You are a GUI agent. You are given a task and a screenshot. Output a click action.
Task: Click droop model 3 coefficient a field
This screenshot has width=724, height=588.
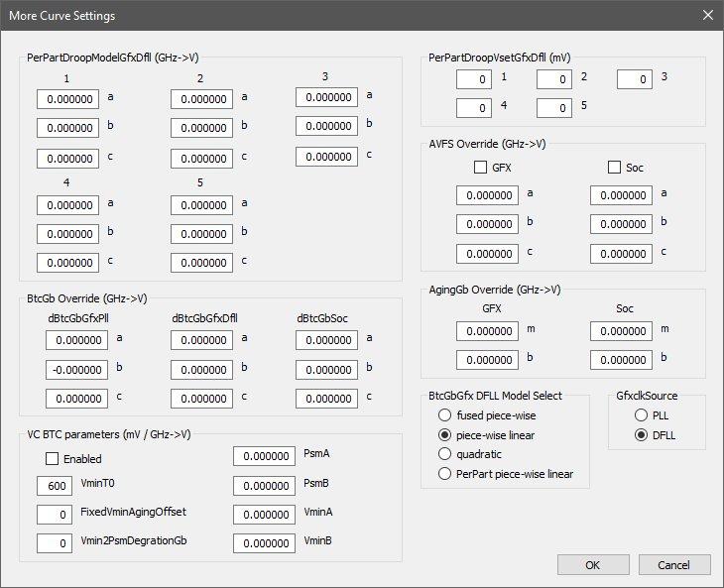click(x=327, y=97)
